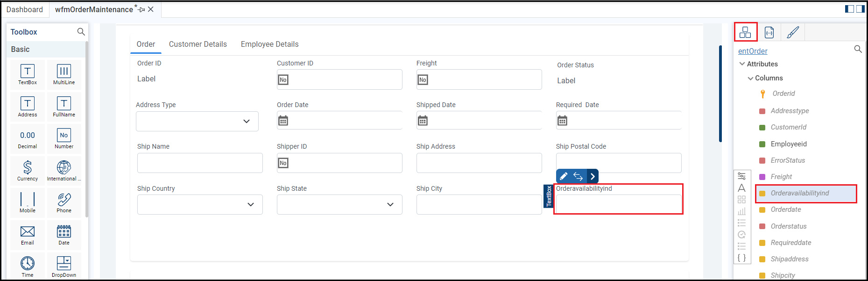The width and height of the screenshot is (868, 281).
Task: Choose the Phone control in Toolbox
Action: (x=64, y=202)
